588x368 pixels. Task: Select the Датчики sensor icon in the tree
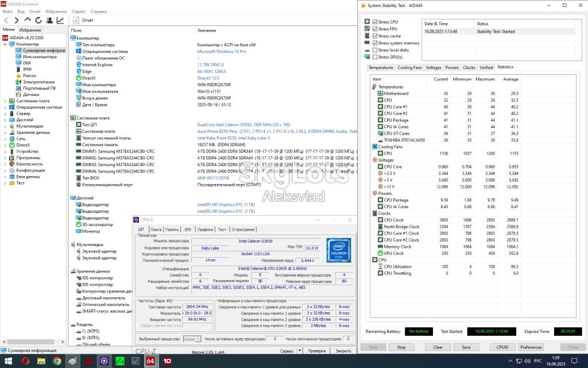(18, 95)
